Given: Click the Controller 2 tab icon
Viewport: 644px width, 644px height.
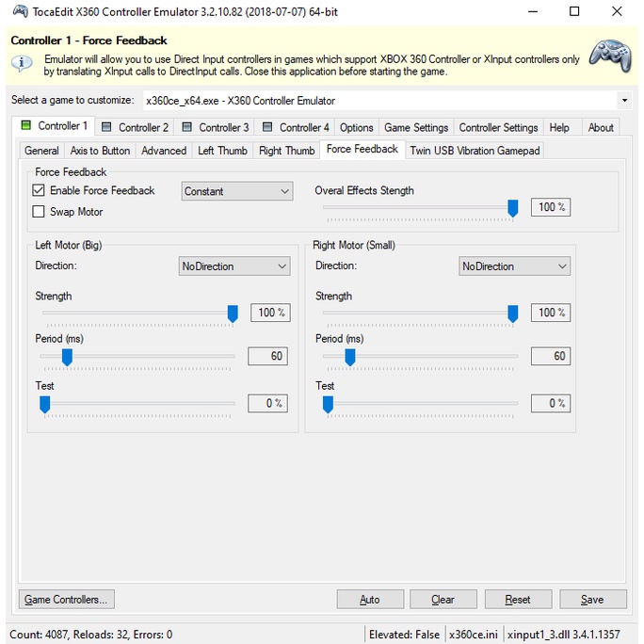Looking at the screenshot, I should [106, 127].
